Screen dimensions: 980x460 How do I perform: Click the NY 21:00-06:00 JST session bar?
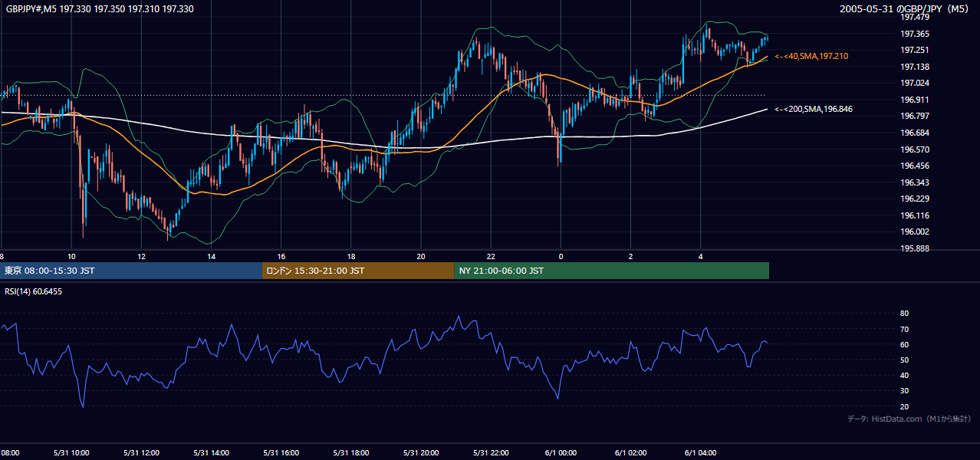(611, 271)
